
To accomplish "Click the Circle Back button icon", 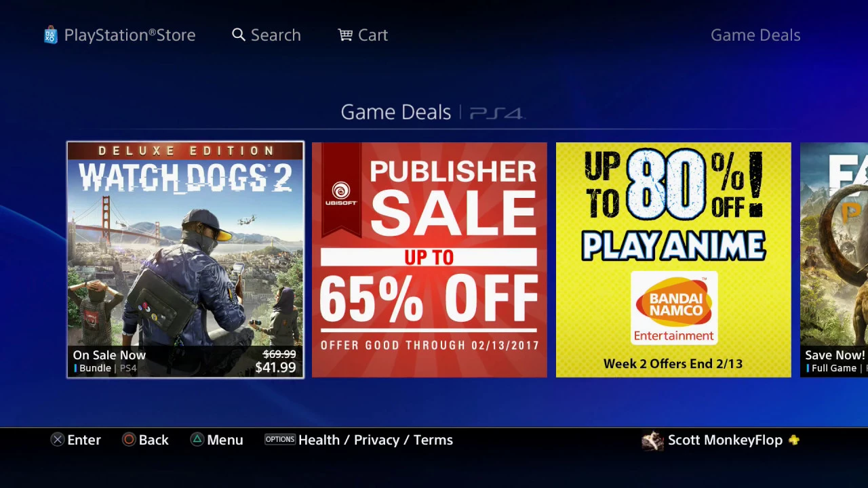I will point(129,440).
